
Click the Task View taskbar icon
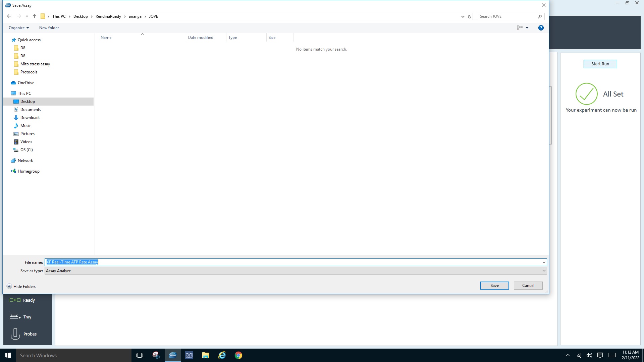[x=140, y=355]
